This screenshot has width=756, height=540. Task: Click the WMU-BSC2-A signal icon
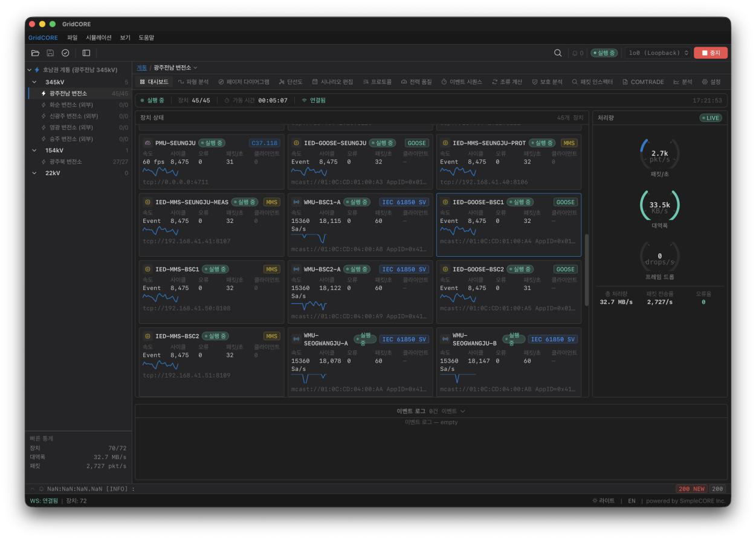(296, 269)
